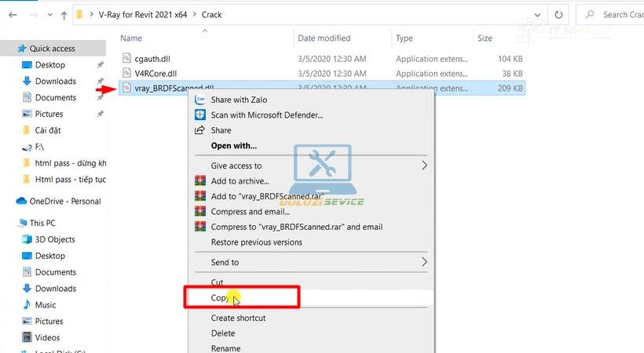
Task: Click the V-Ray for Revit 2021 x64 breadcrumb
Action: tap(142, 15)
